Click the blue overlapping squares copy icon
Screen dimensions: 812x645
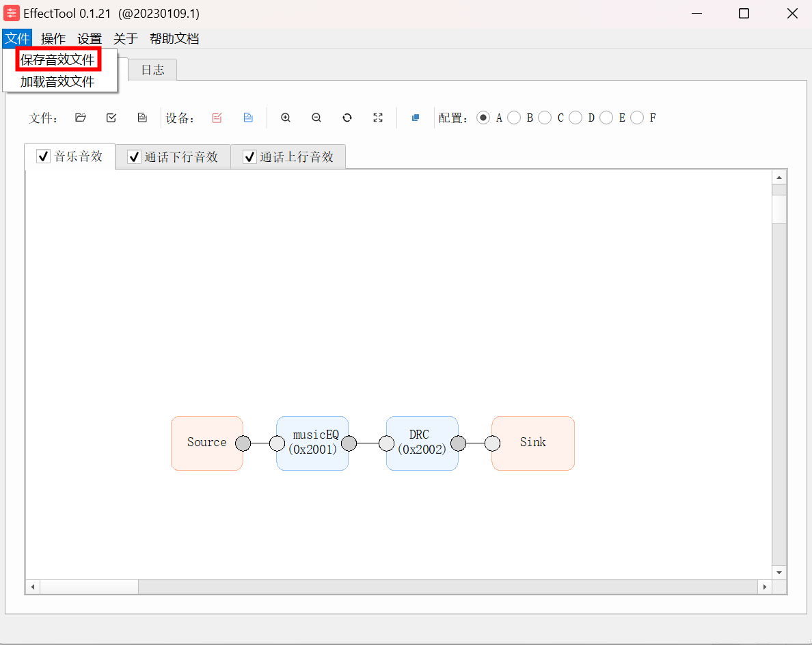(416, 118)
